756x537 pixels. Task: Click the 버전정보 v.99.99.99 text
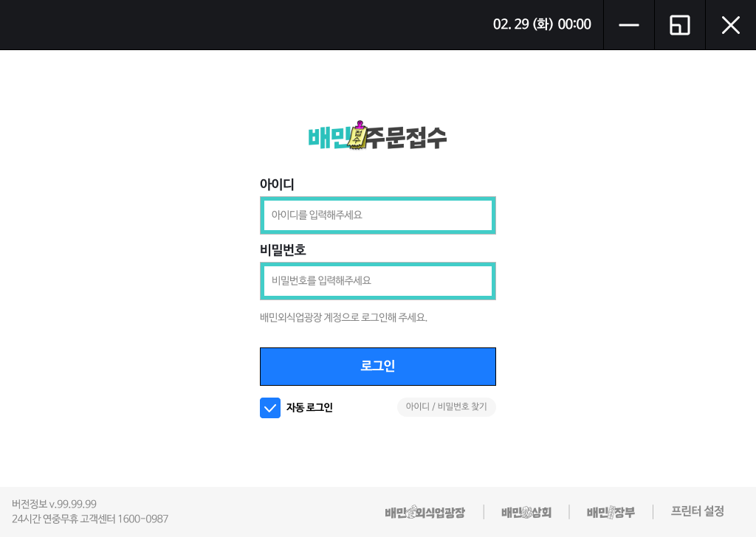point(54,504)
